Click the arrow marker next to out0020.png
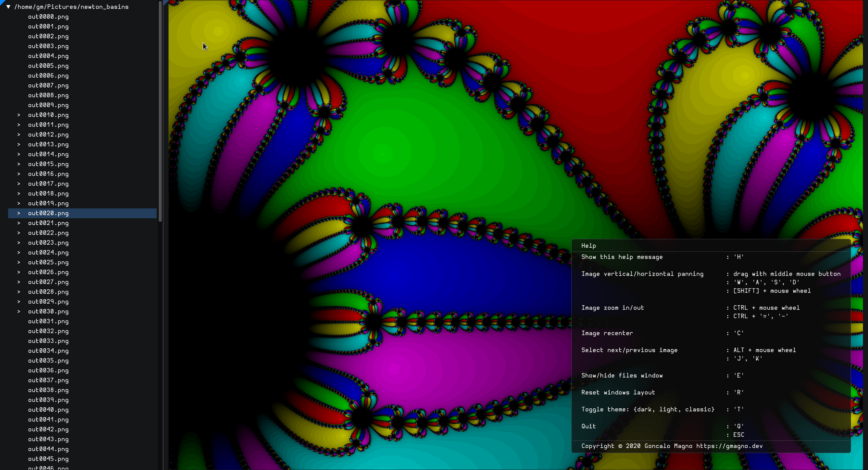 coord(19,213)
